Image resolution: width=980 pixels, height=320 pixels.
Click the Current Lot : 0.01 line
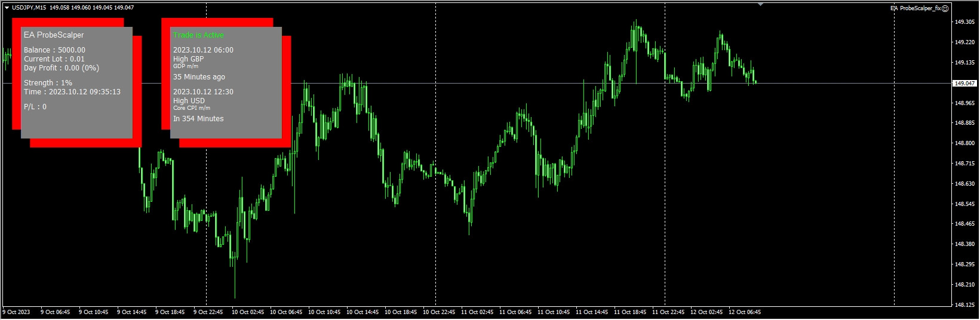54,59
